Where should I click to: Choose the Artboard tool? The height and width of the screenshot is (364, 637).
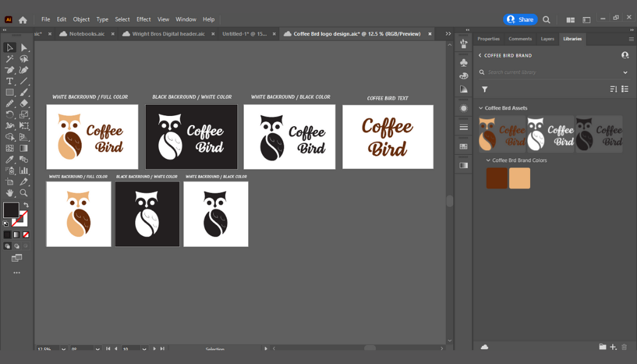click(10, 182)
